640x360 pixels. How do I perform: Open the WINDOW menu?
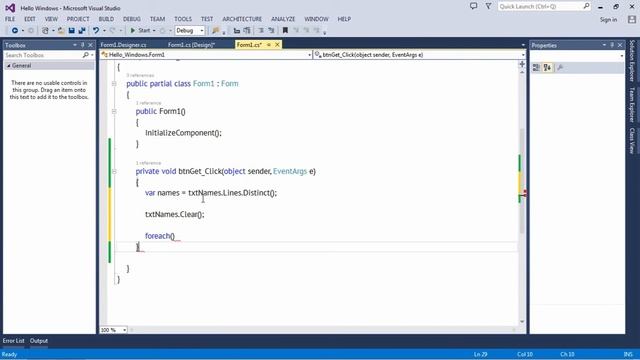pyautogui.click(x=316, y=19)
